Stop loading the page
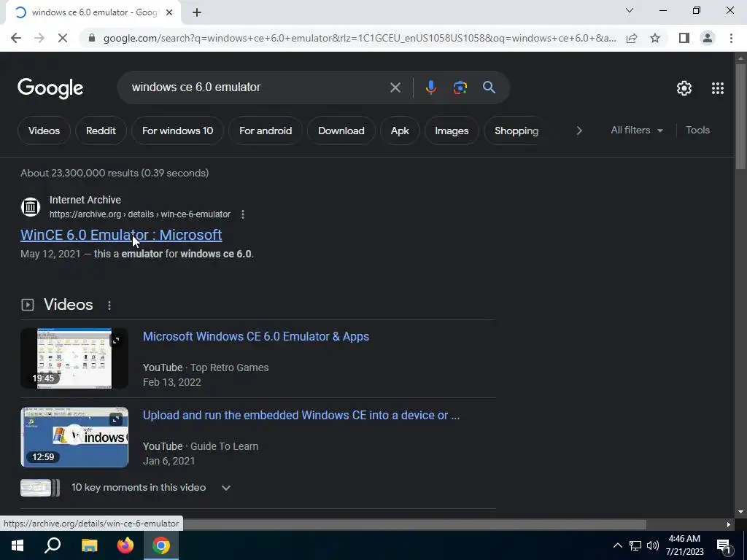Viewport: 747px width, 560px height. pyautogui.click(x=63, y=38)
